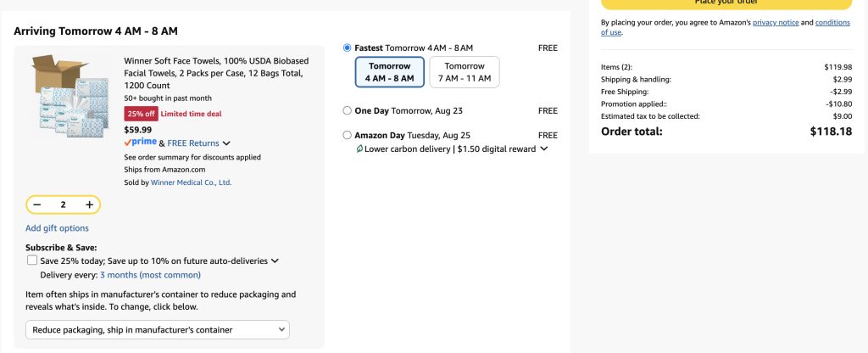Click the Estimated tax $9.00 value
This screenshot has height=353, width=868.
[843, 116]
